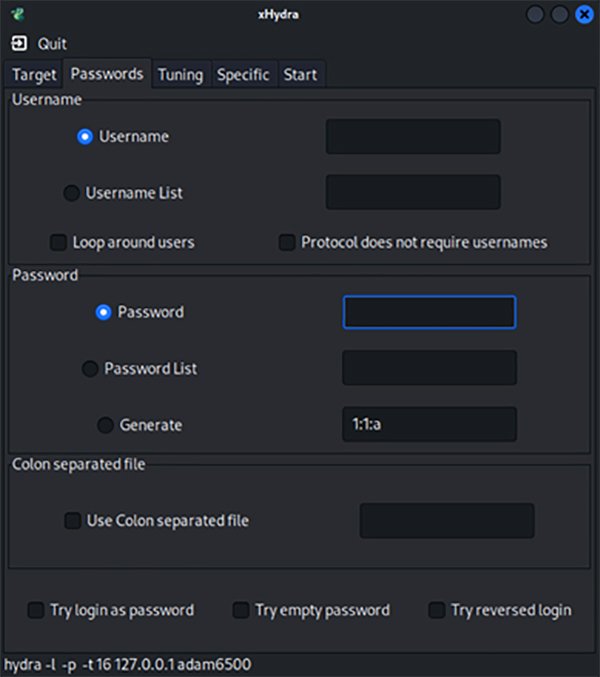600x677 pixels.
Task: Select the Username List radio button
Action: point(72,193)
